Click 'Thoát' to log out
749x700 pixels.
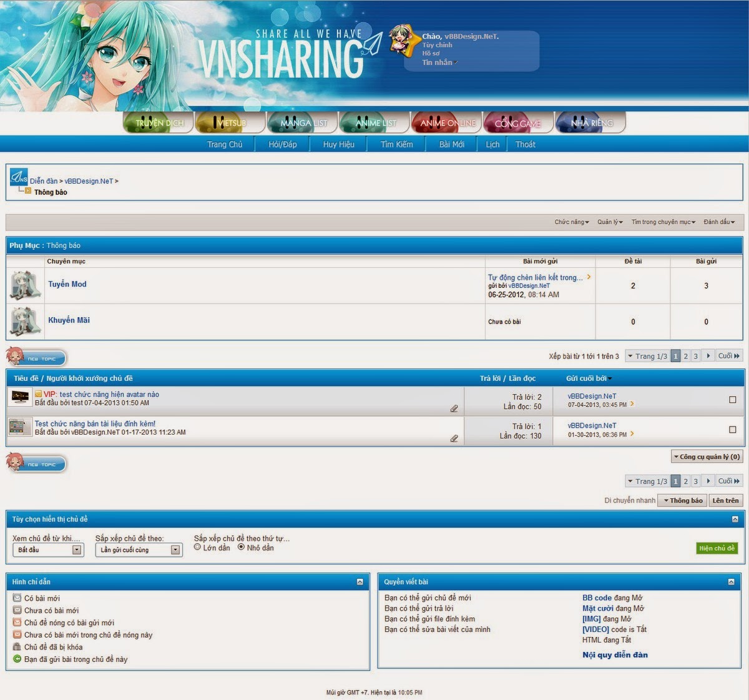[526, 144]
